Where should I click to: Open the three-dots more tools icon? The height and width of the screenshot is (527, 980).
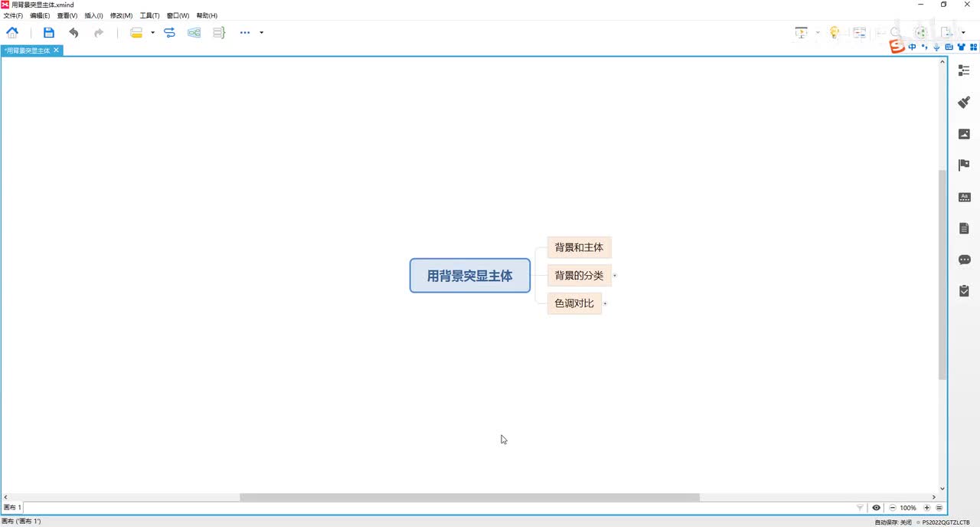[245, 32]
